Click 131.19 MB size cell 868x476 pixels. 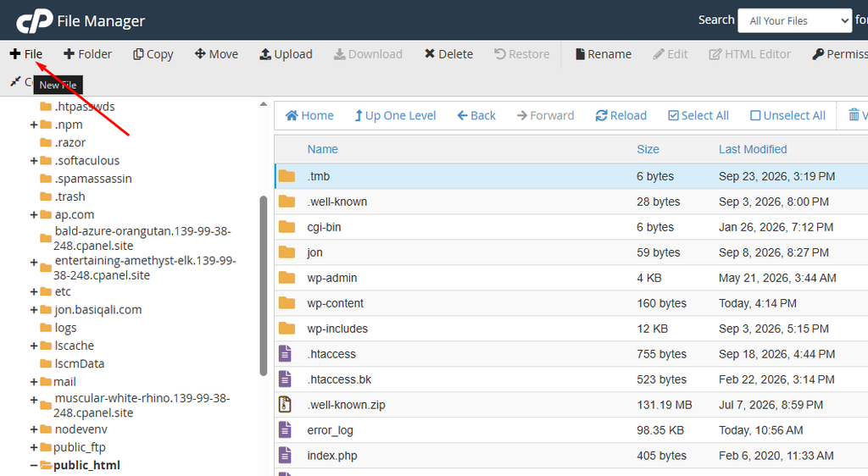tap(665, 405)
